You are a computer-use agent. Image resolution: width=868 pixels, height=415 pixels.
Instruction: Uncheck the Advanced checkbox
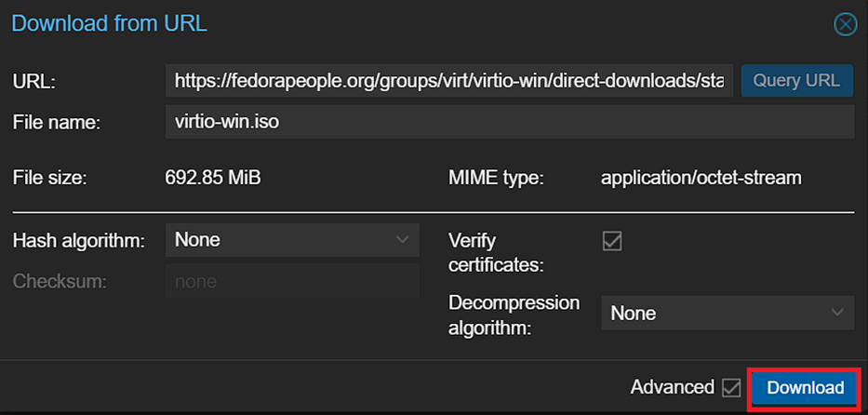(x=731, y=388)
